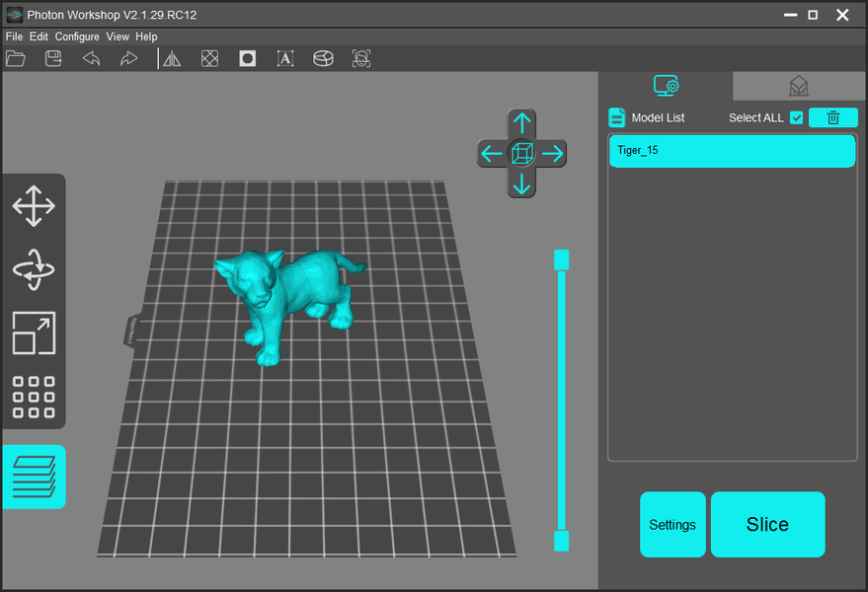Select Tiger_15 in the Model List
Screen dimensions: 868x592
click(x=732, y=151)
